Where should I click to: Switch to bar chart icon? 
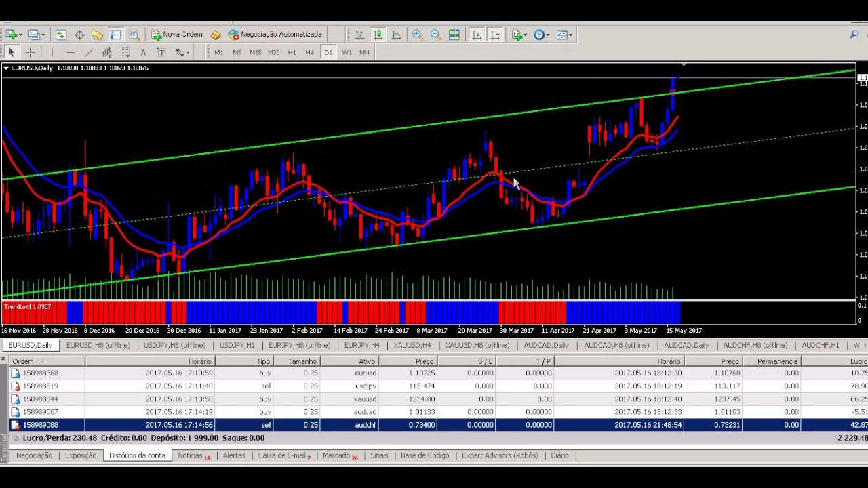[x=359, y=35]
